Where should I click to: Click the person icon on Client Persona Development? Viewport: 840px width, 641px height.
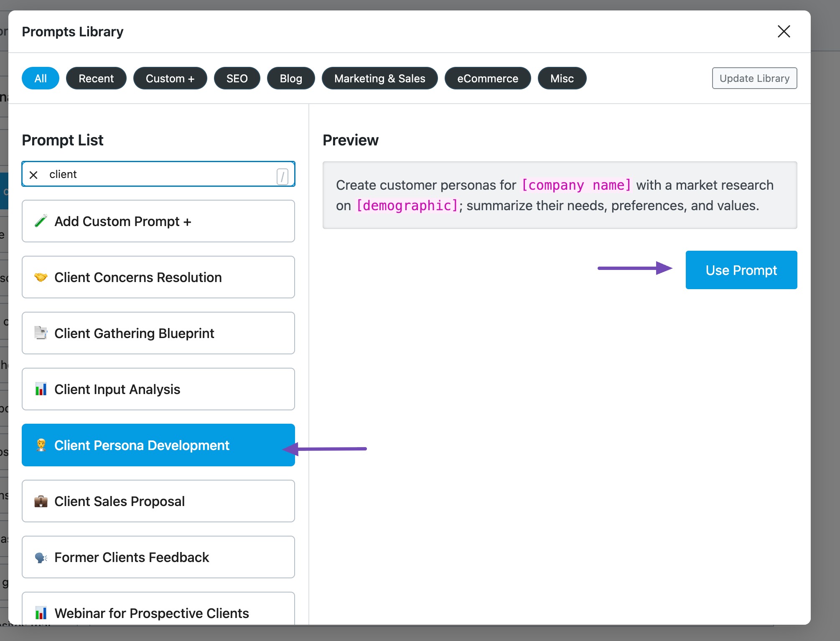[x=41, y=445]
